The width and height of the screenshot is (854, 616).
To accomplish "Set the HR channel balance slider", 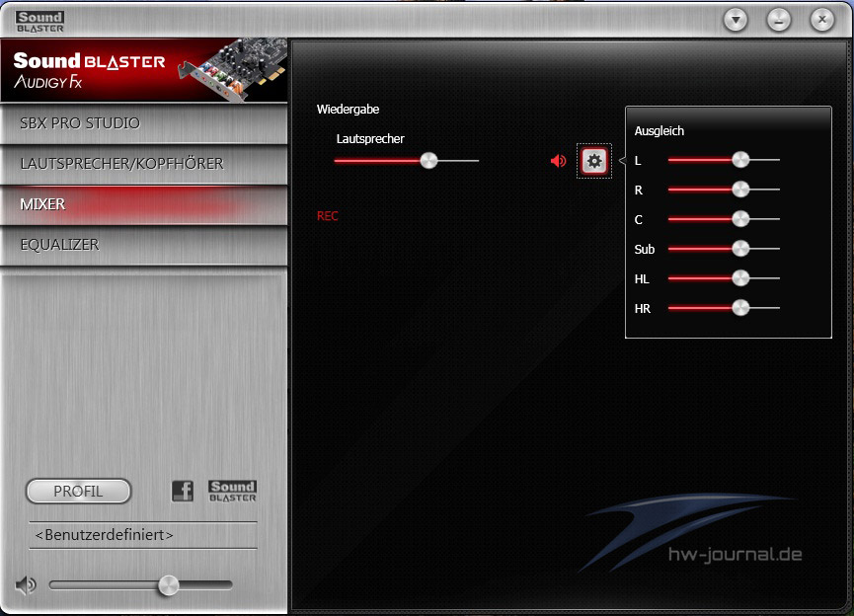I will 724,308.
